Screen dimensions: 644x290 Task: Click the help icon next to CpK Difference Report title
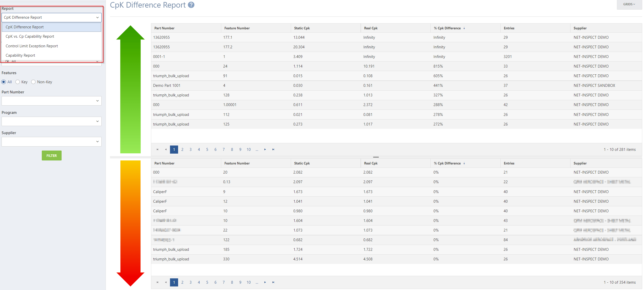click(191, 5)
